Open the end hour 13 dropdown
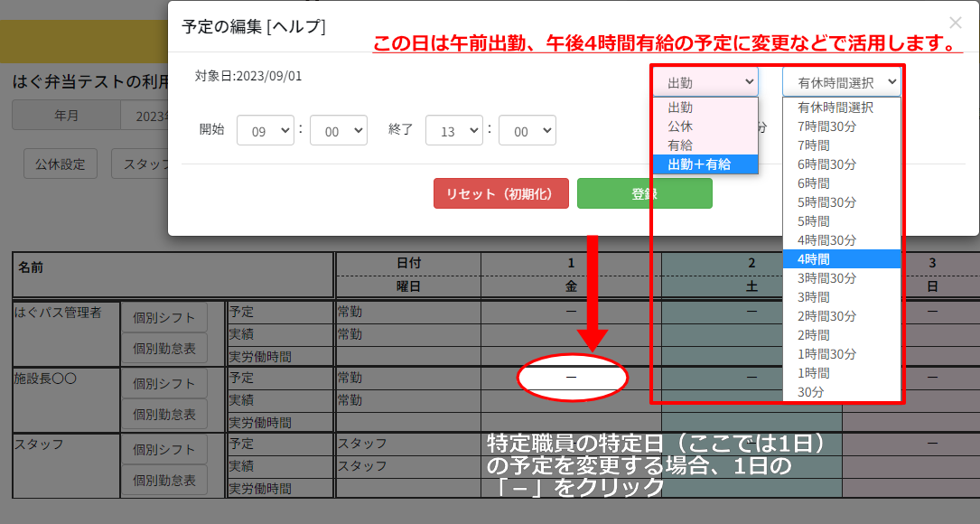This screenshot has width=980, height=524. tap(454, 130)
